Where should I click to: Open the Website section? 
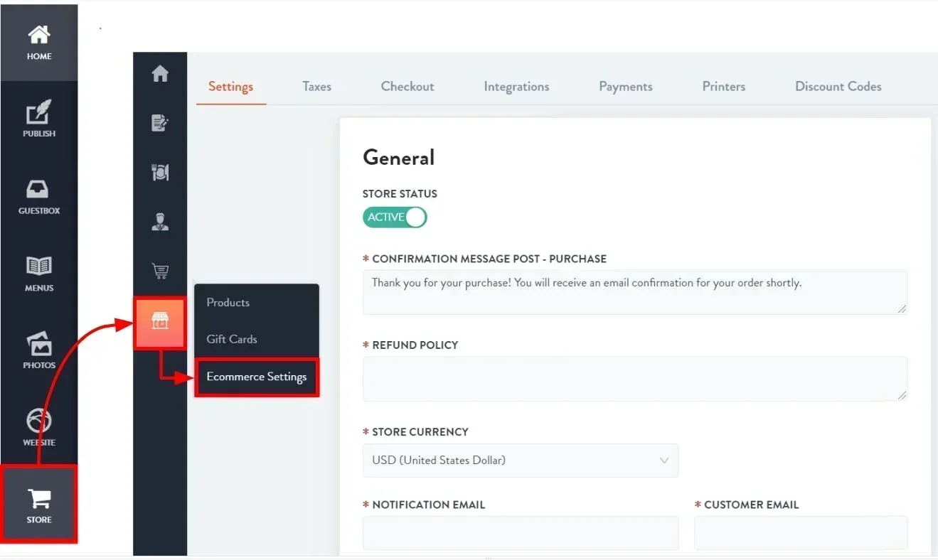[x=39, y=429]
